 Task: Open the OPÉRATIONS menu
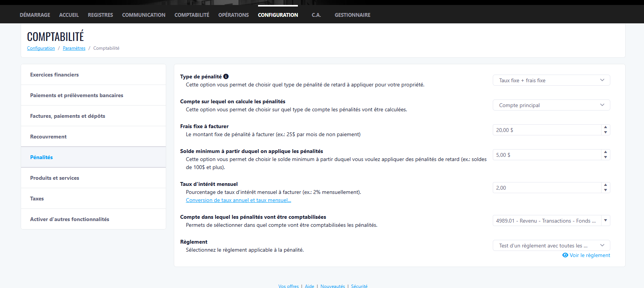click(x=234, y=15)
